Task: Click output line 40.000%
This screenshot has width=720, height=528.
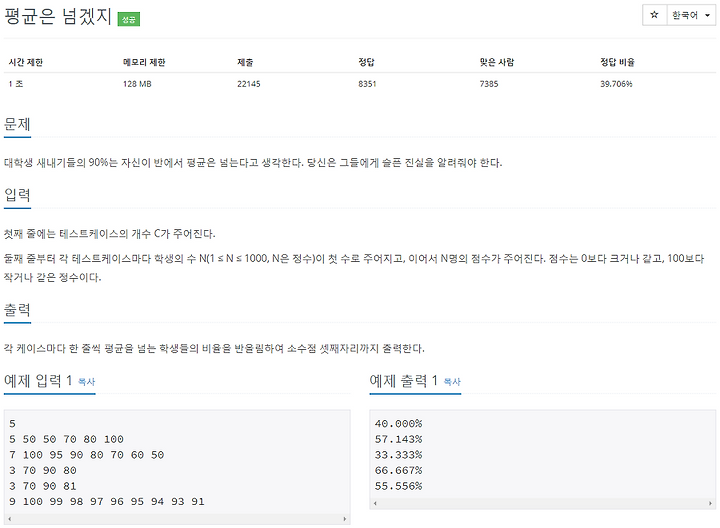Action: pos(398,424)
